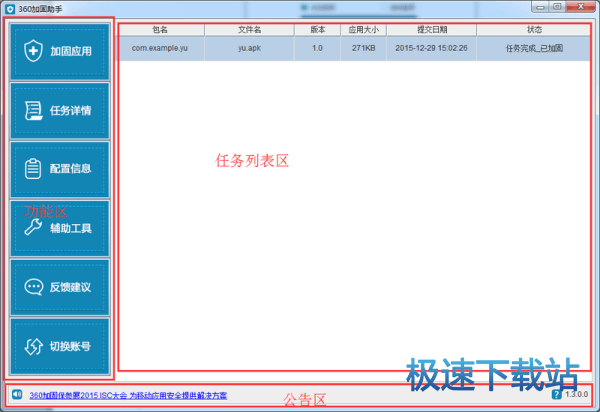Viewport: 600px width, 412px height.
Task: Click the blue help question mark icon
Action: [x=557, y=394]
